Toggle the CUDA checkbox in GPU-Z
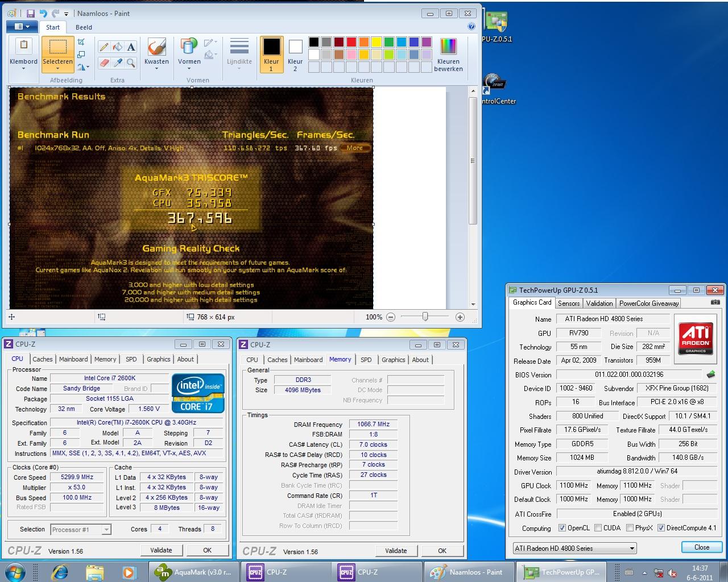 [598, 528]
